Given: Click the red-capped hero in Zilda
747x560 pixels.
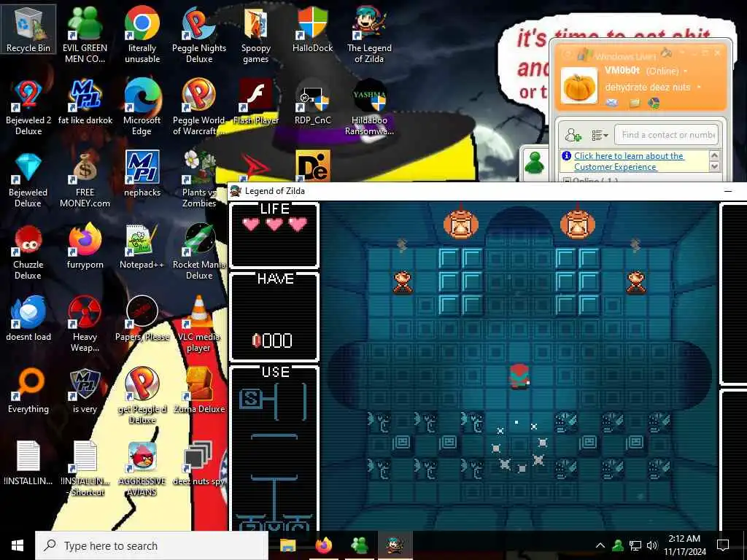Looking at the screenshot, I should click(519, 376).
